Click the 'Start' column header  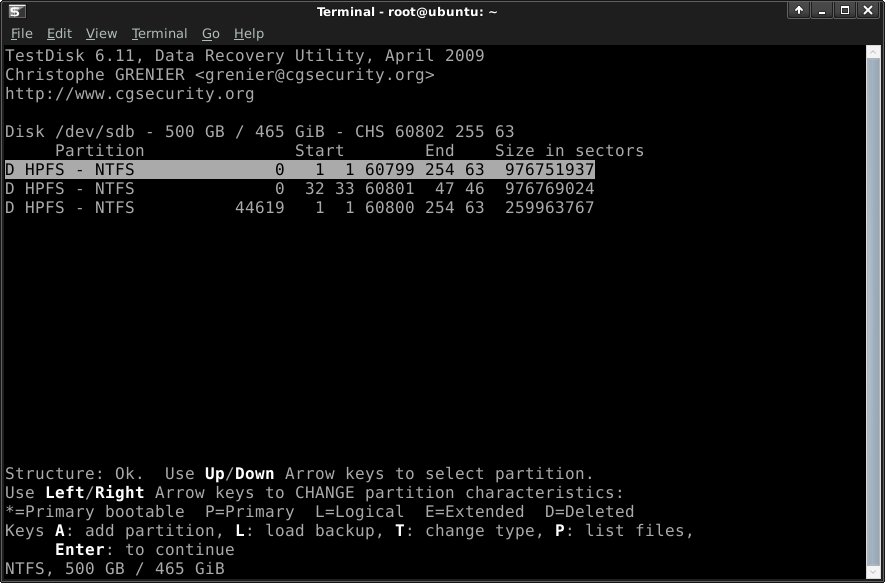point(319,151)
